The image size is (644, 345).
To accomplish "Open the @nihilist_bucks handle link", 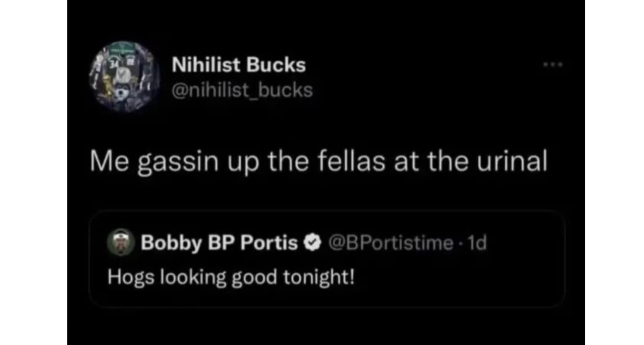I will [x=242, y=90].
